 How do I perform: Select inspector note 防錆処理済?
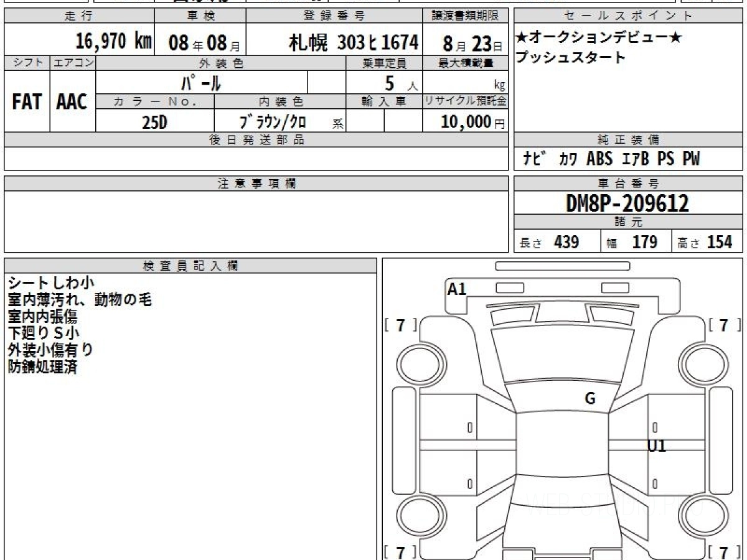(x=43, y=367)
